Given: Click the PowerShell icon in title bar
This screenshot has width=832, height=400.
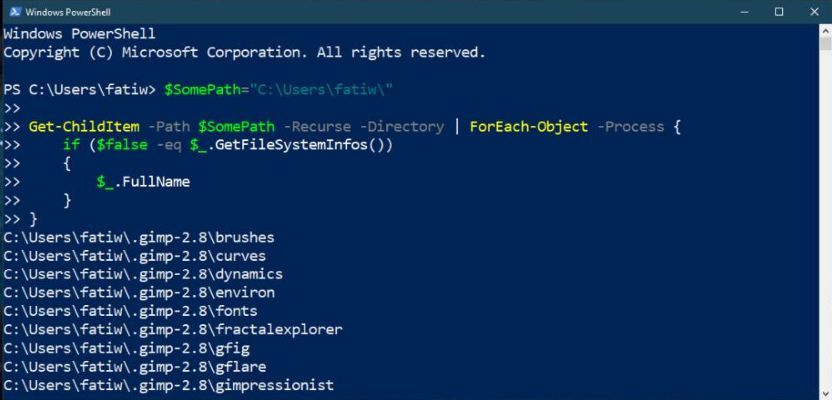Looking at the screenshot, I should [15, 11].
